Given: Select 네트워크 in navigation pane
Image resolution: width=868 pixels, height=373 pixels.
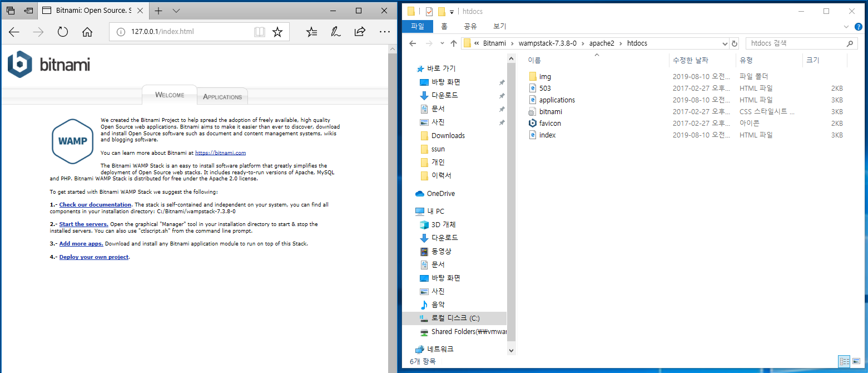Looking at the screenshot, I should (440, 349).
